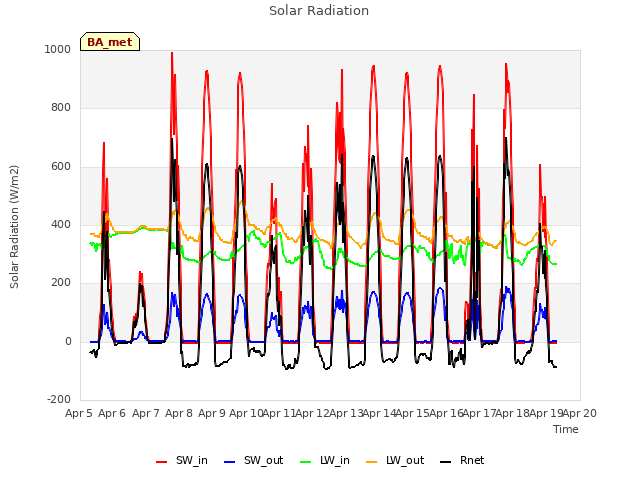Click the Apr 9 x-axis label

click(x=212, y=413)
